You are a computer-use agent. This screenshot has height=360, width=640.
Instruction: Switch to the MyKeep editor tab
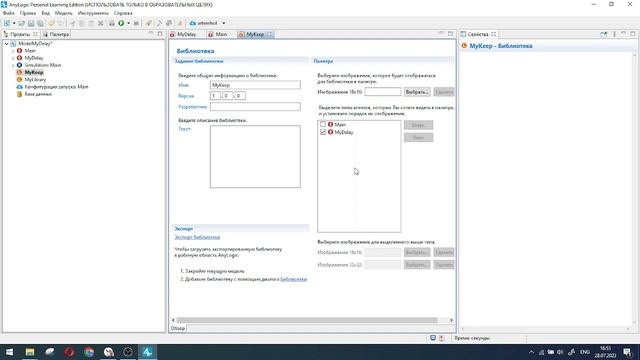pyautogui.click(x=255, y=34)
